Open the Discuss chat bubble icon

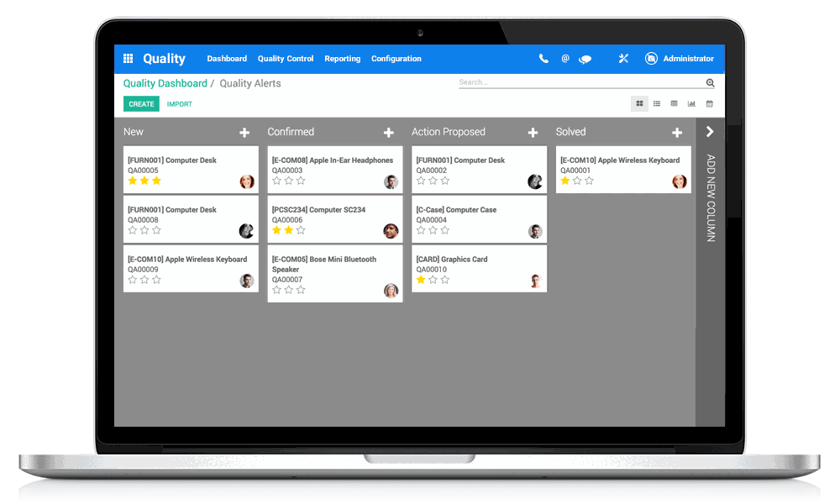(585, 59)
